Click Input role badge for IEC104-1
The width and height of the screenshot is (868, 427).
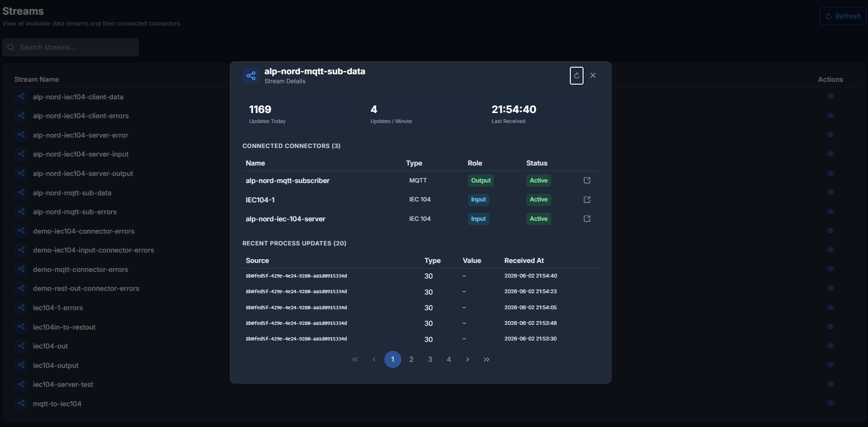pyautogui.click(x=478, y=200)
